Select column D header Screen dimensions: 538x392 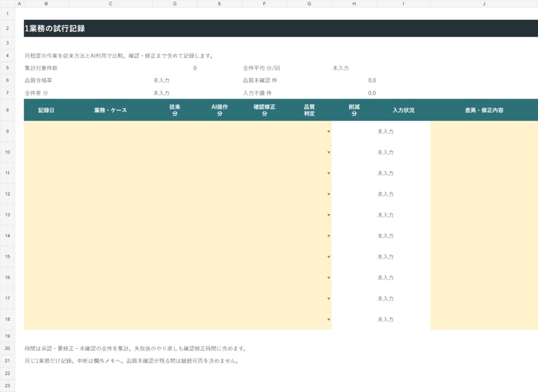point(174,4)
